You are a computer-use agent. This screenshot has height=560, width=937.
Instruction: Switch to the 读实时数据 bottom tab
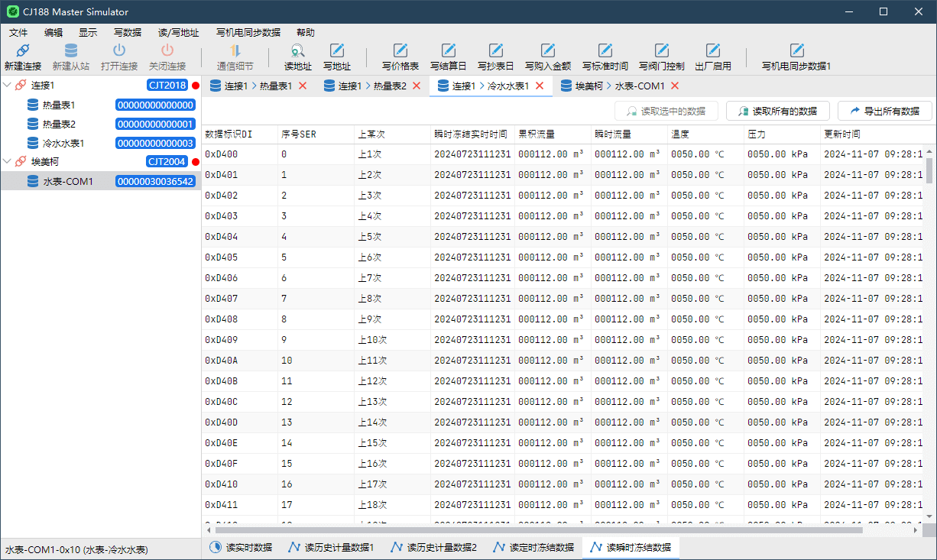pyautogui.click(x=241, y=547)
